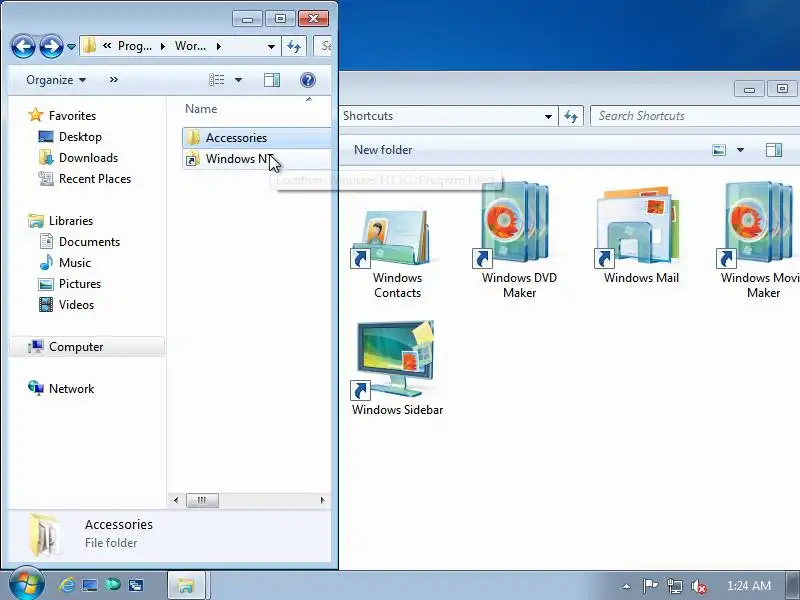Expand the arrow after Prog... breadcrumb
The image size is (800, 600).
[163, 46]
